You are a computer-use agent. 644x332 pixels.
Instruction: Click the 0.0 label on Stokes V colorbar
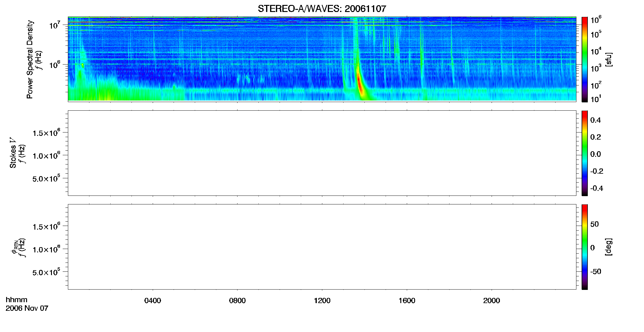pos(595,154)
